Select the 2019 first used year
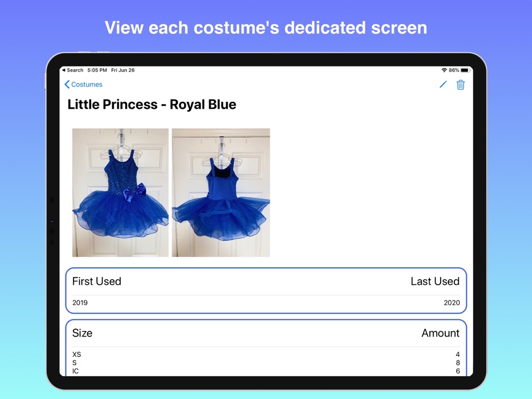The height and width of the screenshot is (399, 532). tap(80, 303)
